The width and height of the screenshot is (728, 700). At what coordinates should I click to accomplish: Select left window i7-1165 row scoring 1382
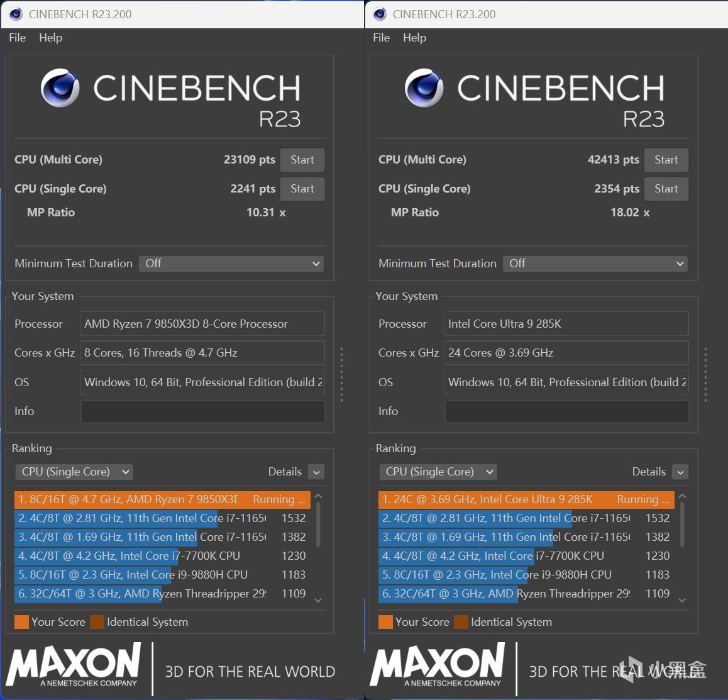pos(162,538)
